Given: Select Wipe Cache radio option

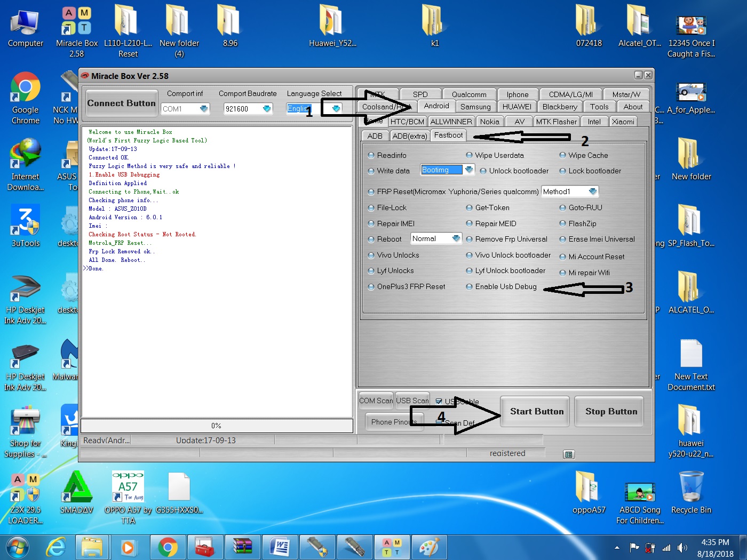Looking at the screenshot, I should [x=583, y=155].
